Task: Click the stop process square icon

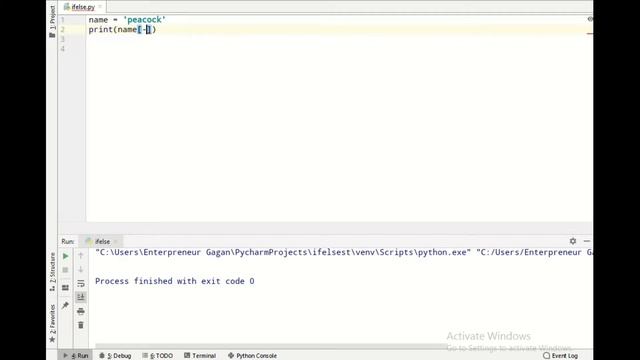Action: pos(65,270)
